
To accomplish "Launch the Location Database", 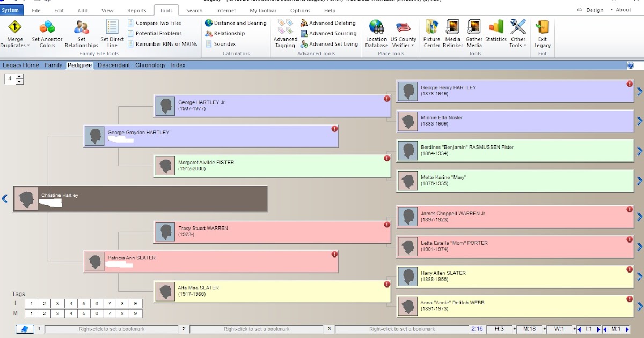I will point(376,32).
